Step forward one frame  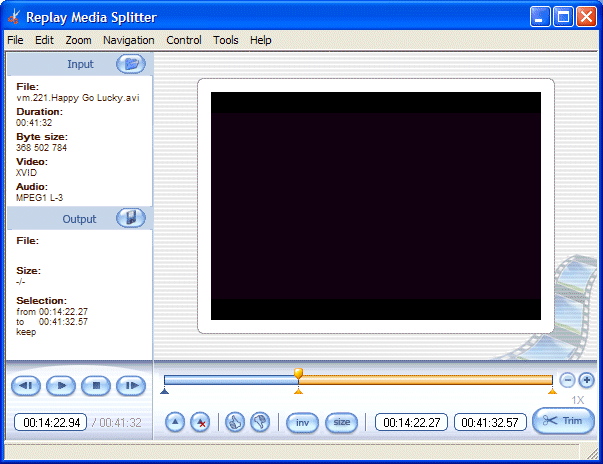(x=131, y=386)
